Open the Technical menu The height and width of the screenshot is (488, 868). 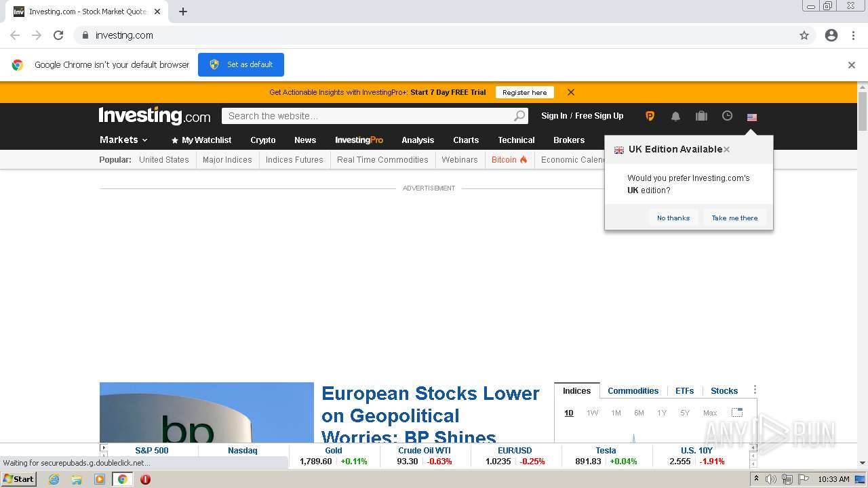pyautogui.click(x=516, y=140)
